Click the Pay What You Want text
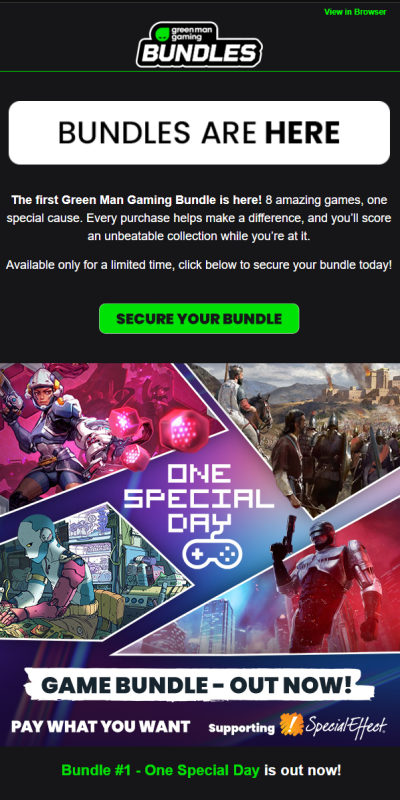Image resolution: width=400 pixels, height=800 pixels. click(101, 727)
